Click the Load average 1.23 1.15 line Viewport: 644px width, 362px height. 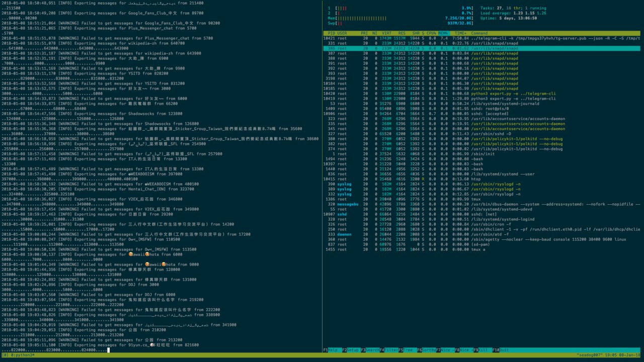513,13
